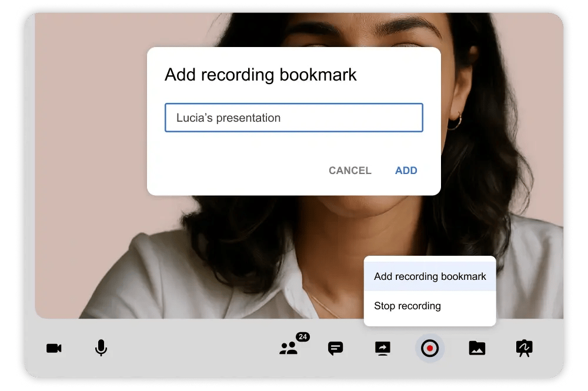Viewport: 588px width, 391px height.
Task: Launch the whiteboard icon
Action: tap(523, 348)
